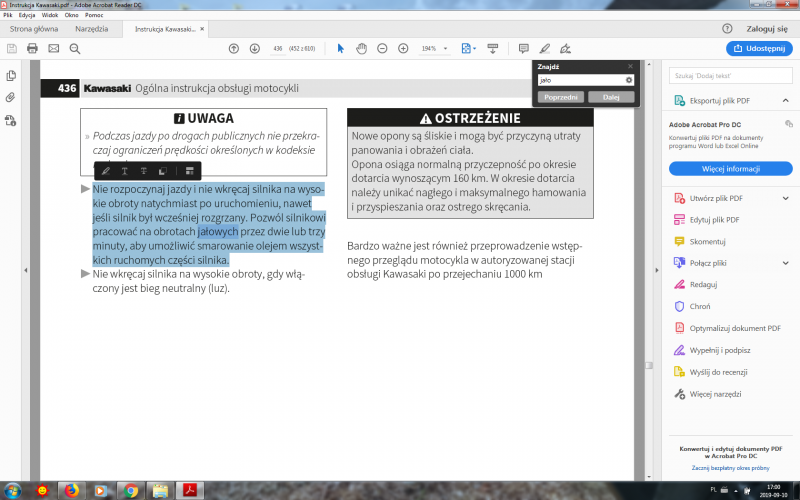The image size is (800, 500).
Task: Print the document using printer icon
Action: (x=32, y=48)
